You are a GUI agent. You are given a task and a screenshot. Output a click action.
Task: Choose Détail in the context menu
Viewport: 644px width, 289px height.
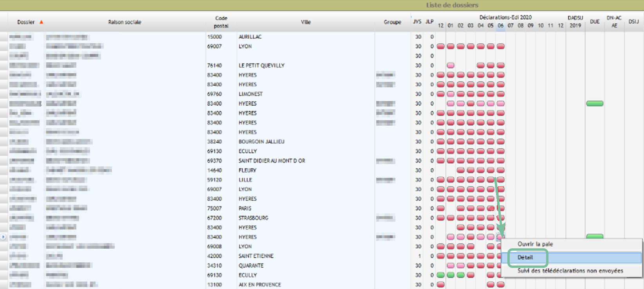click(525, 257)
